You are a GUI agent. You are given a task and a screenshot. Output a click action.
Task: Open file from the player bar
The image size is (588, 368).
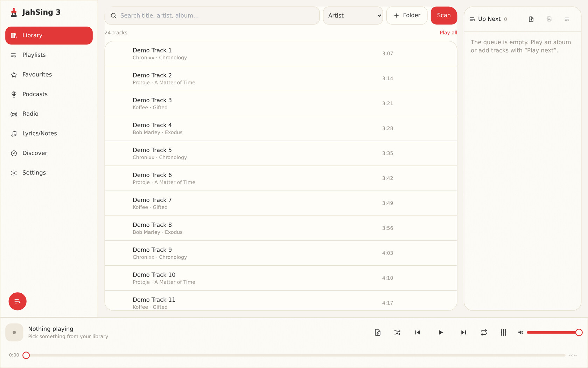click(378, 333)
